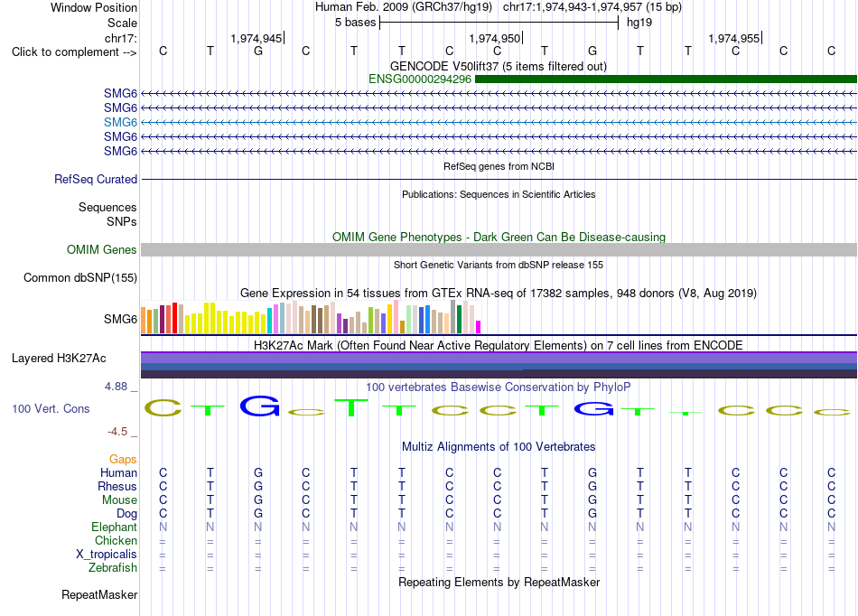Click the SNPs track label

coord(122,221)
